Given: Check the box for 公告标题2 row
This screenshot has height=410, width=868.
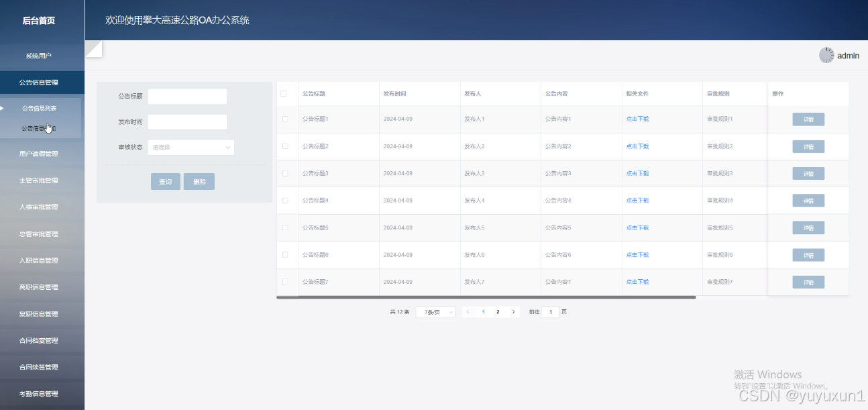Looking at the screenshot, I should coord(286,146).
